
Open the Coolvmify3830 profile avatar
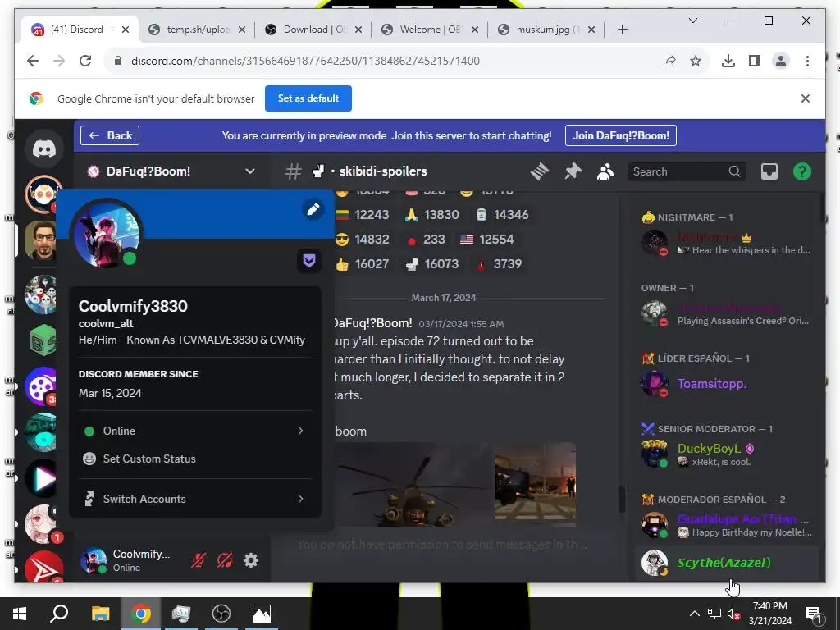pos(107,233)
